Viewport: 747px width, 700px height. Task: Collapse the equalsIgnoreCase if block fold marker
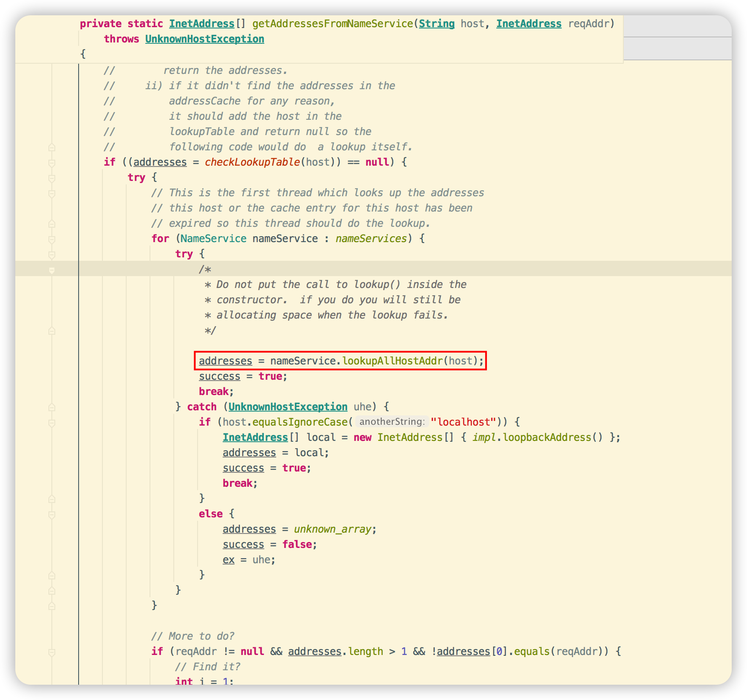coord(52,423)
